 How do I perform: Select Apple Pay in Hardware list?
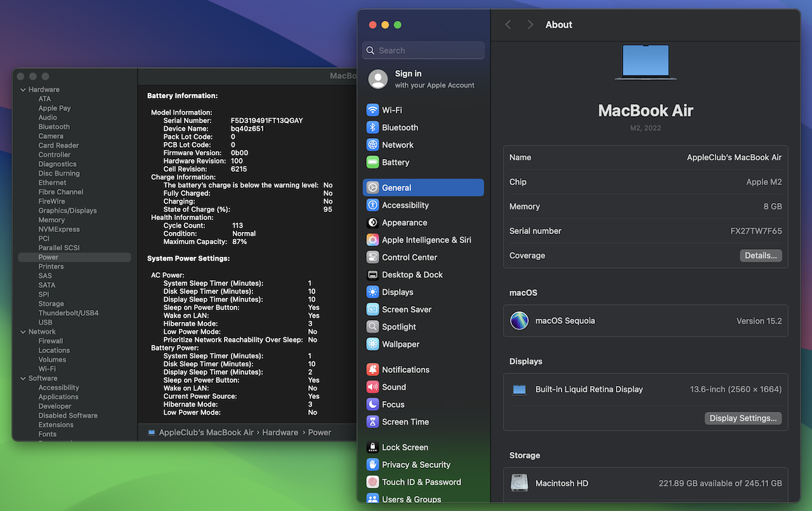(55, 108)
